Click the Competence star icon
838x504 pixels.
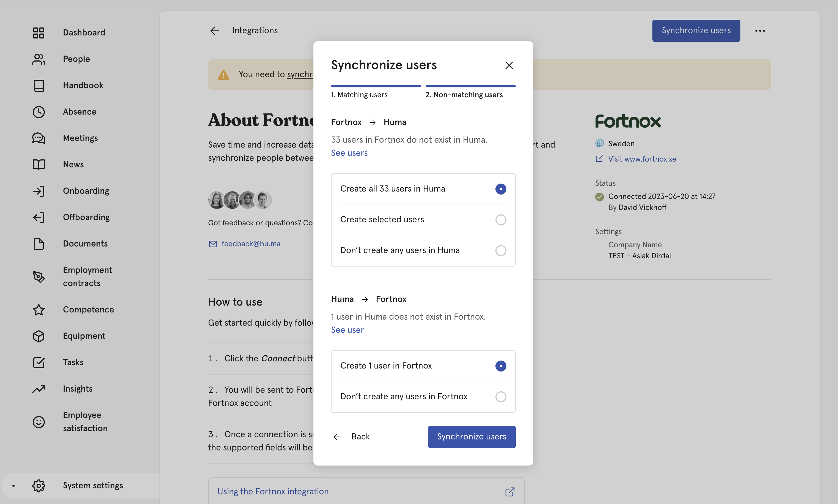39,310
